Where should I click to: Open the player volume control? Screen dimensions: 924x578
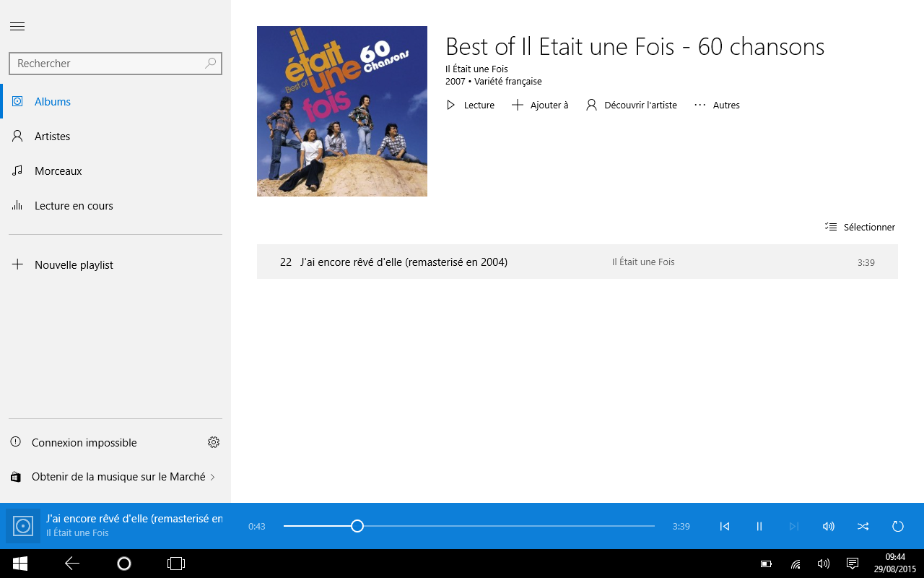pos(829,526)
